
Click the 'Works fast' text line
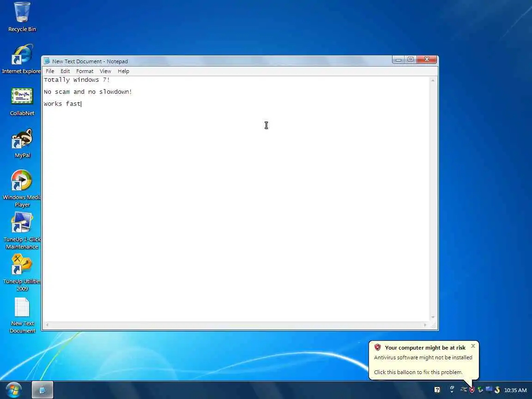click(62, 103)
